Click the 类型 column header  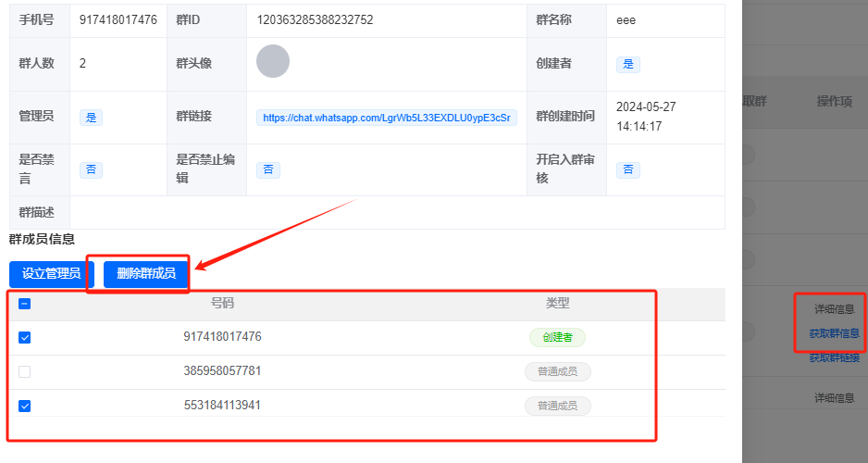557,303
